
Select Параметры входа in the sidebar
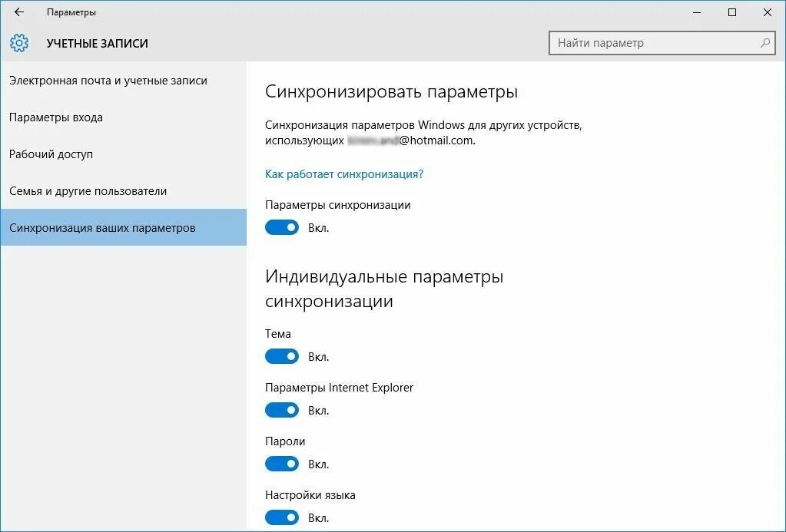coord(56,117)
